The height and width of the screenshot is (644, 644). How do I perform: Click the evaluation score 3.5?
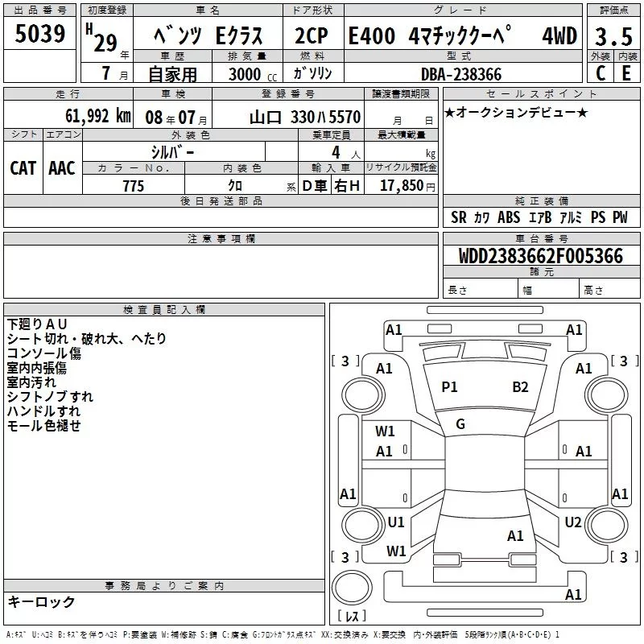[613, 36]
